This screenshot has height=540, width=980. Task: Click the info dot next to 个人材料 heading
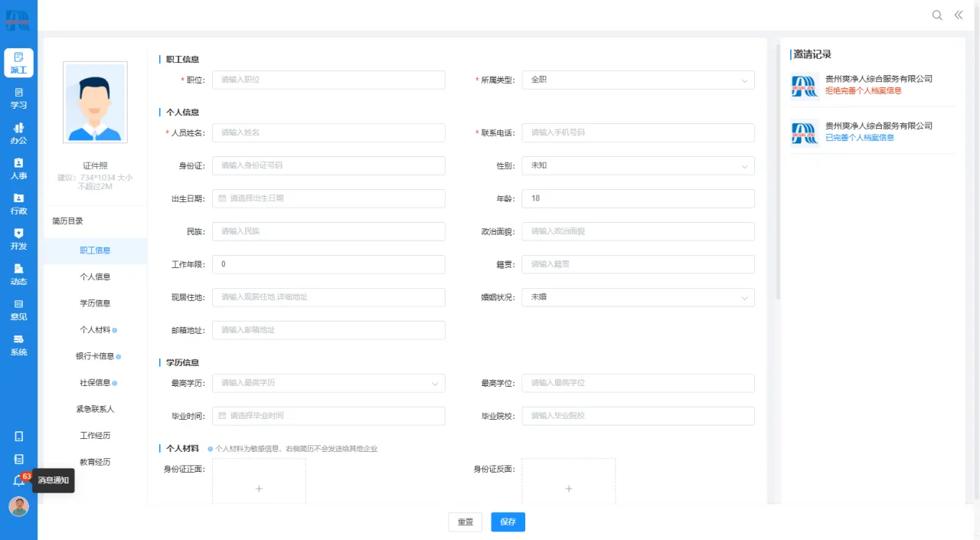point(210,449)
